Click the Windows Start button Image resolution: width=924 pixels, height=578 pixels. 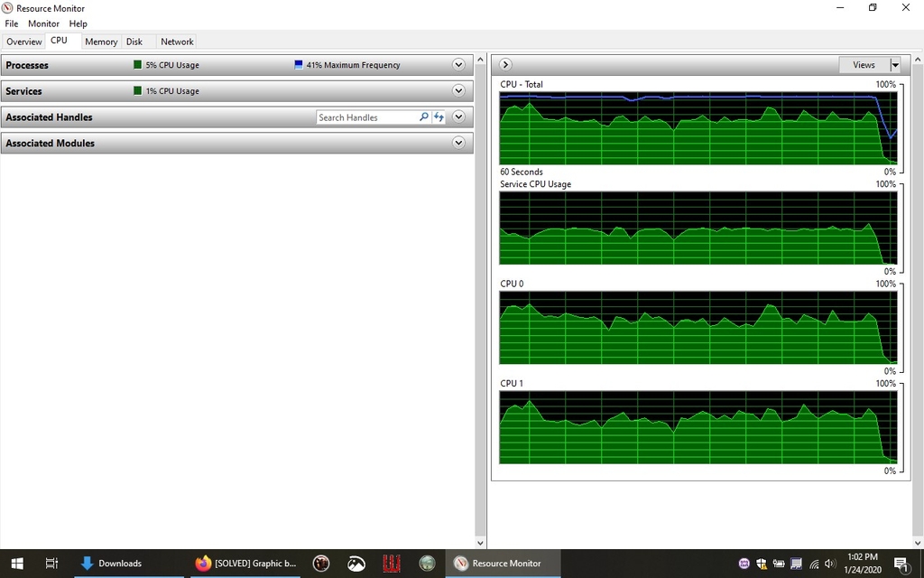click(16, 564)
